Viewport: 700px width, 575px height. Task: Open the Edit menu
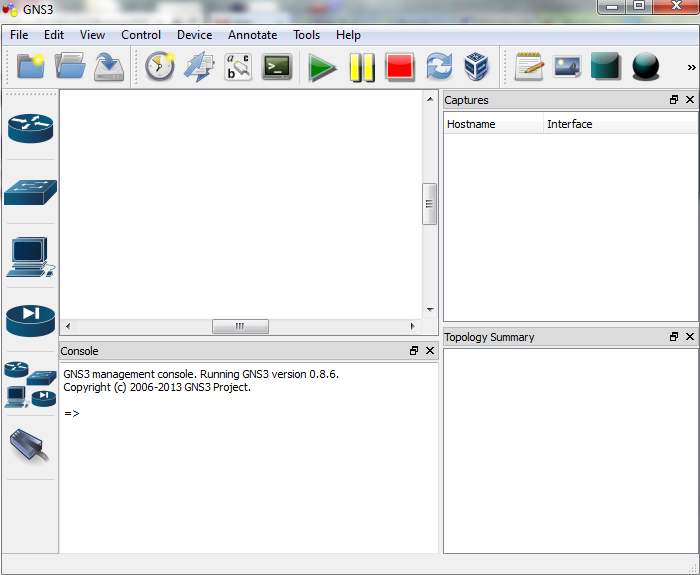point(54,35)
